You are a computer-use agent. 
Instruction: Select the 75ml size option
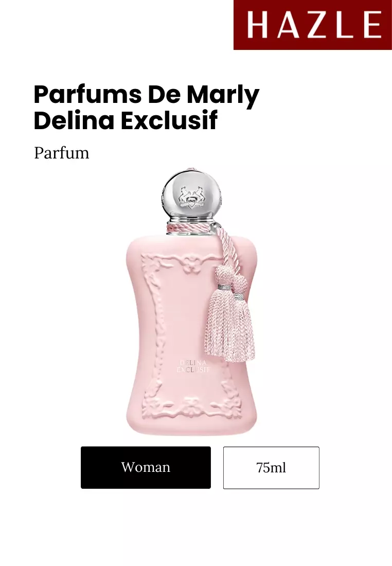pyautogui.click(x=271, y=468)
